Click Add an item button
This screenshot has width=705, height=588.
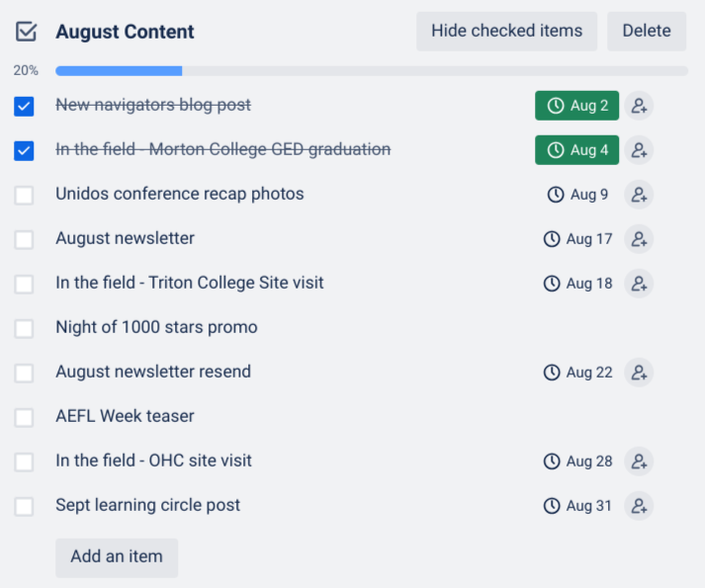[117, 556]
